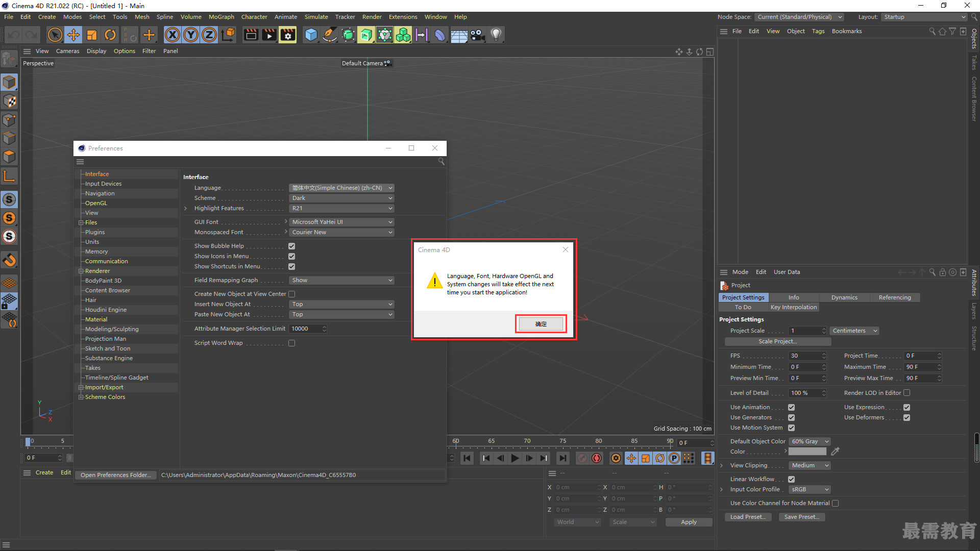Click the Autokeying icon in the timeline
This screenshot has width=980, height=551.
pos(597,458)
